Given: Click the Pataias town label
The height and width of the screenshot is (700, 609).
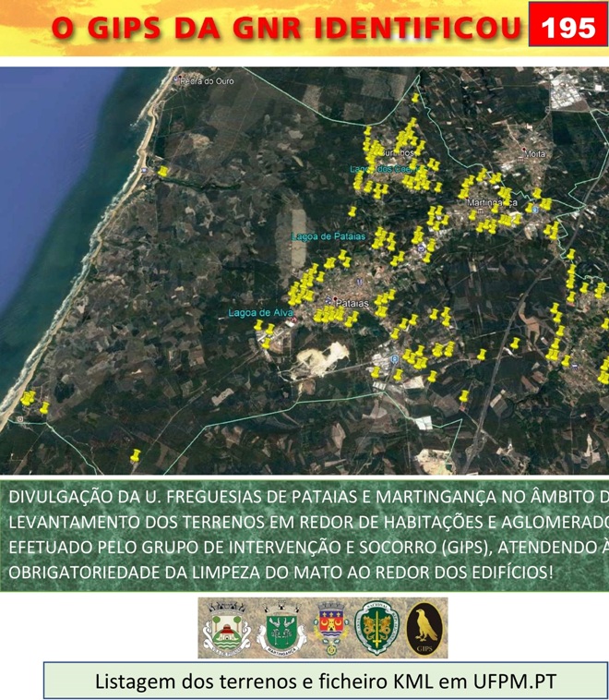Looking at the screenshot, I should (x=351, y=303).
